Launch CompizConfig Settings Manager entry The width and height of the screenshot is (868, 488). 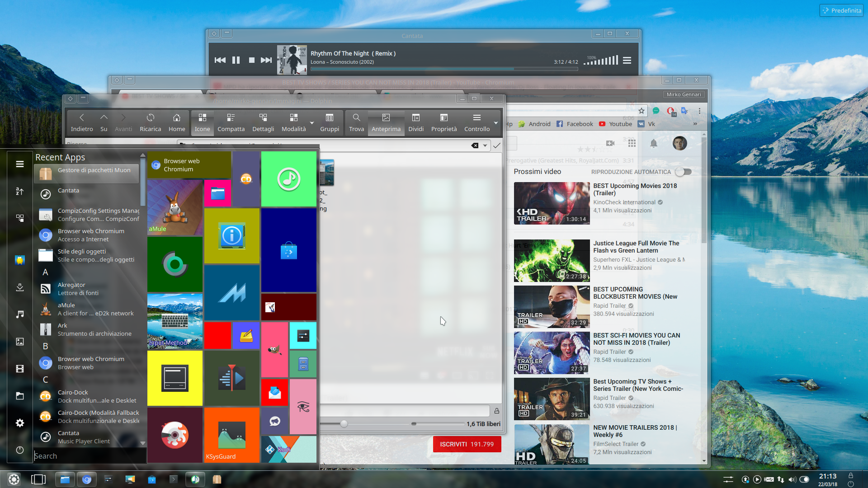click(86, 215)
